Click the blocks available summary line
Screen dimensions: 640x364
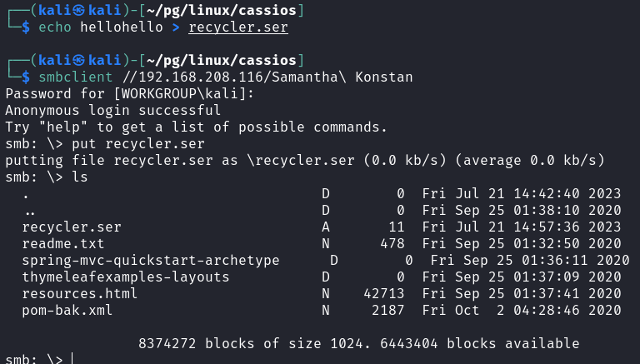tap(358, 343)
